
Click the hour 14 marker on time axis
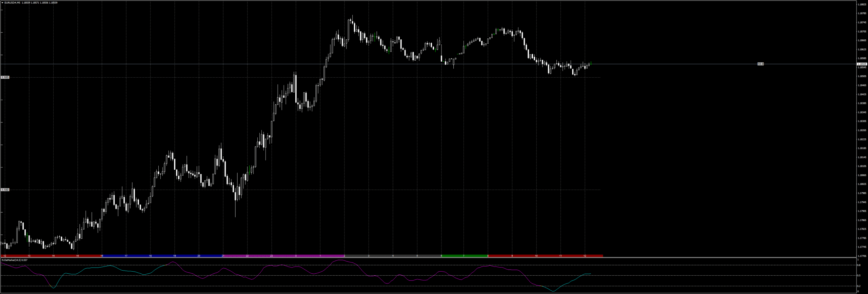[53, 256]
